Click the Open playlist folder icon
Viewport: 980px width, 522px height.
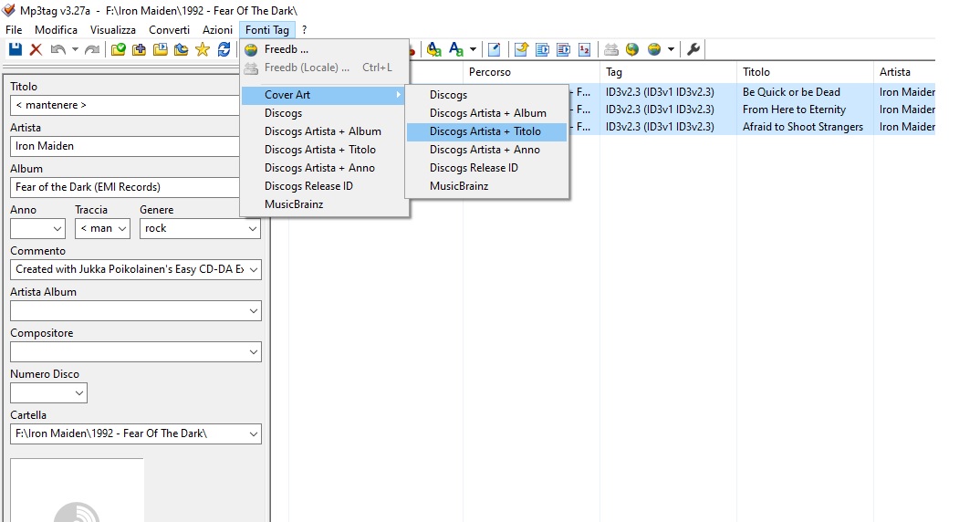pyautogui.click(x=160, y=49)
